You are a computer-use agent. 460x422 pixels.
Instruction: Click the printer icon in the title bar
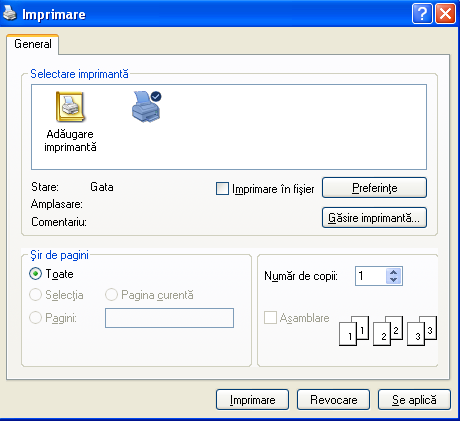pos(9,14)
